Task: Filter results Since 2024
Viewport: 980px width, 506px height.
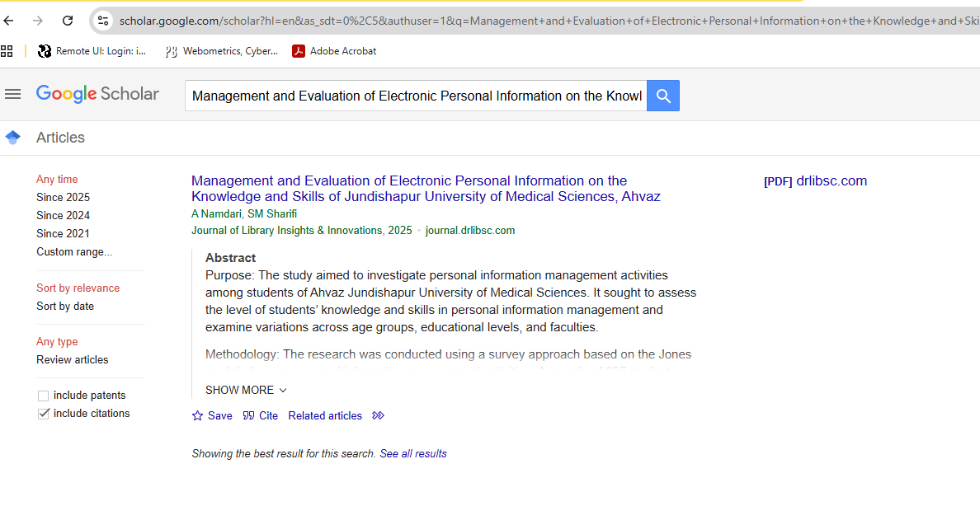Action: pos(64,216)
